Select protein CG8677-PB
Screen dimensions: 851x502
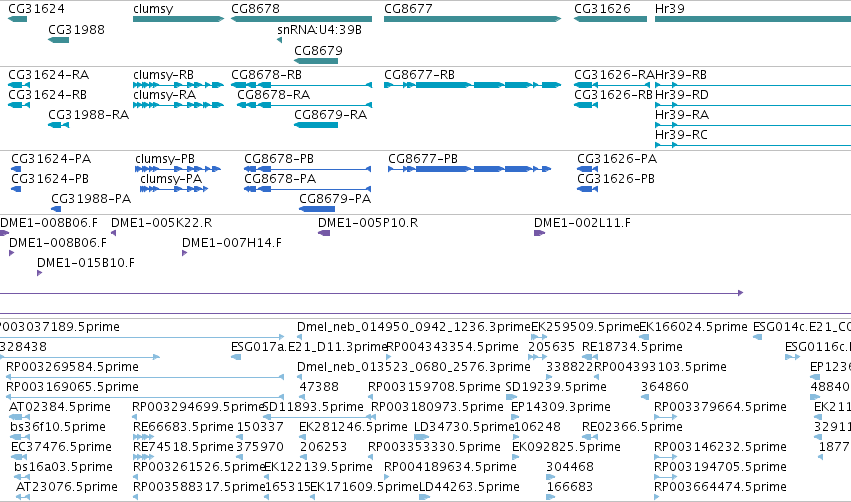coord(423,158)
